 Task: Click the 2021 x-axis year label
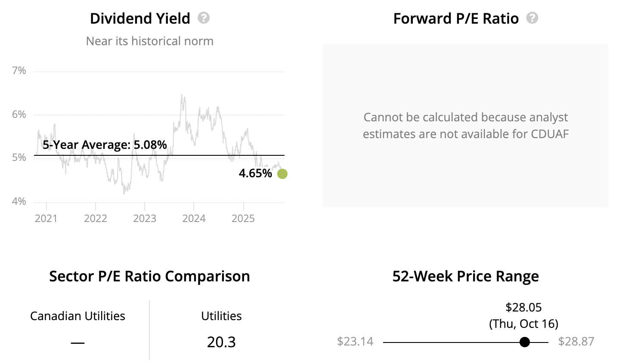pyautogui.click(x=46, y=219)
